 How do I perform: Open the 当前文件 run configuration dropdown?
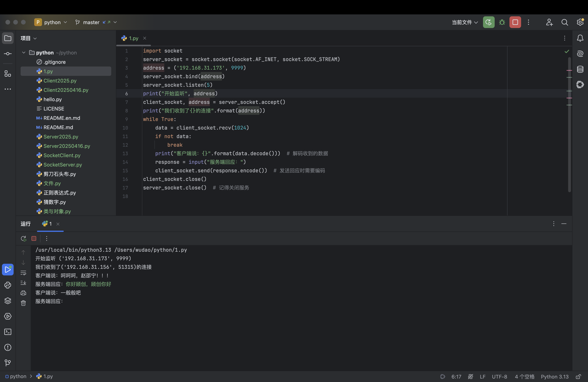(x=465, y=22)
